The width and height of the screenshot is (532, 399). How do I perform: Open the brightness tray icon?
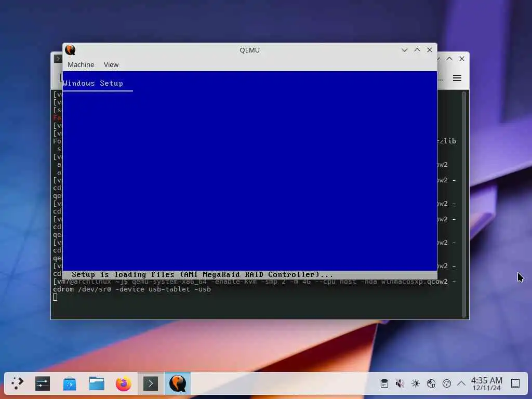[x=415, y=383]
